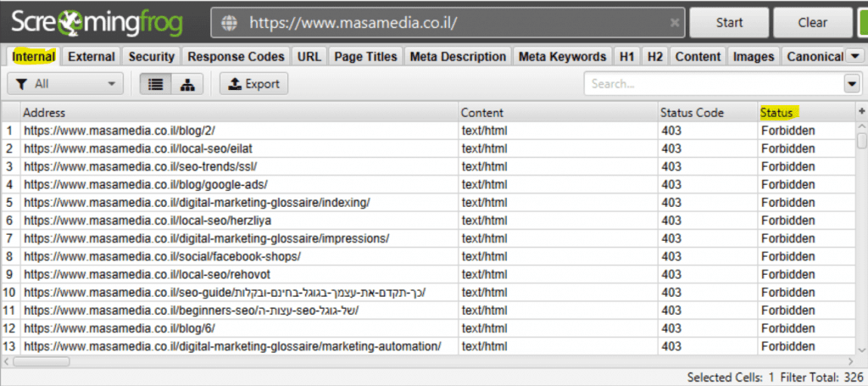Viewport: 868px width, 386px height.
Task: Click the Screaming Frog logo
Action: pos(97,23)
